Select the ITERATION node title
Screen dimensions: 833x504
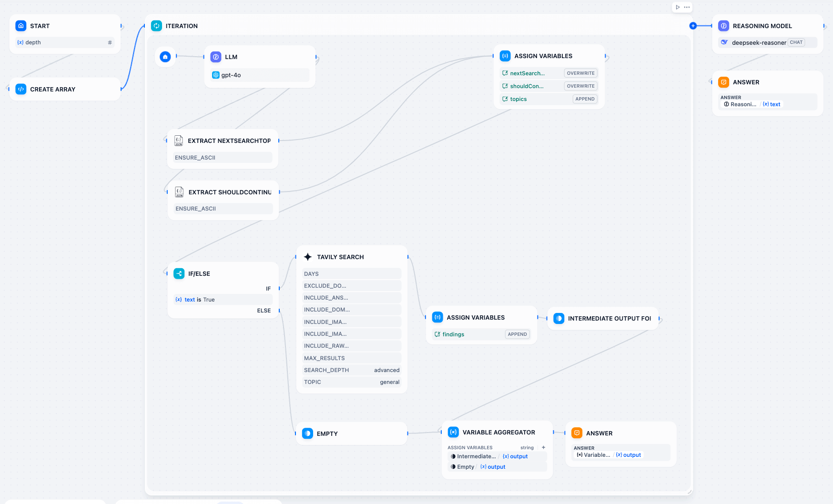(x=182, y=26)
